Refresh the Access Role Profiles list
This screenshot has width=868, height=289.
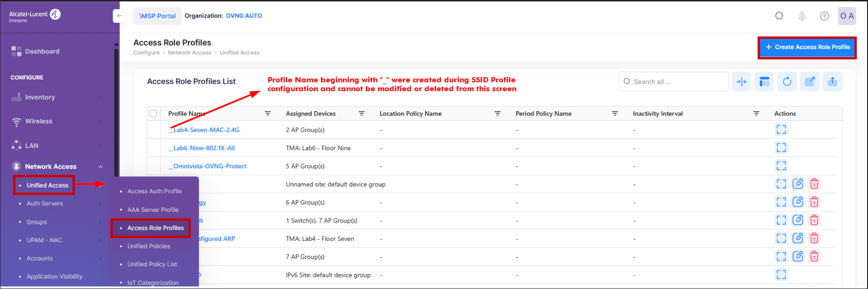pyautogui.click(x=787, y=82)
